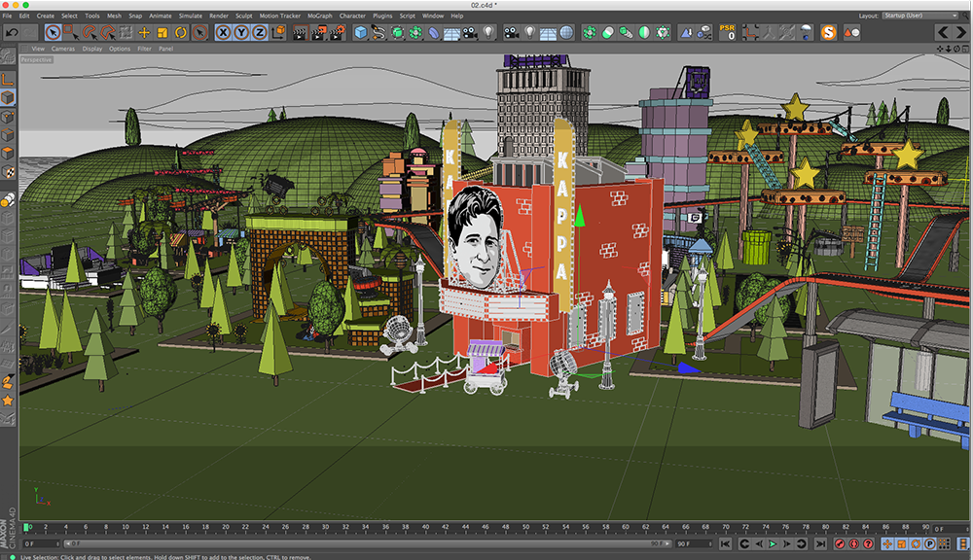Open the viewport Options menu
The height and width of the screenshot is (560, 973).
coord(120,49)
